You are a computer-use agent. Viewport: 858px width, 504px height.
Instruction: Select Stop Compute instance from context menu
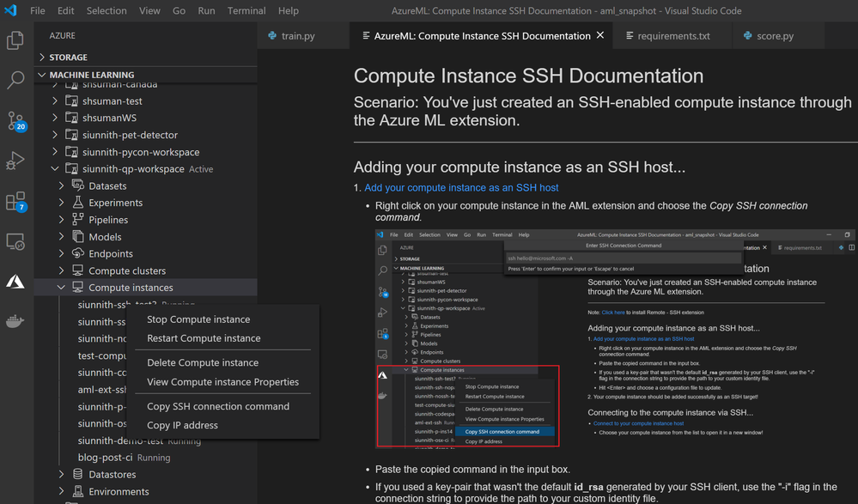198,319
